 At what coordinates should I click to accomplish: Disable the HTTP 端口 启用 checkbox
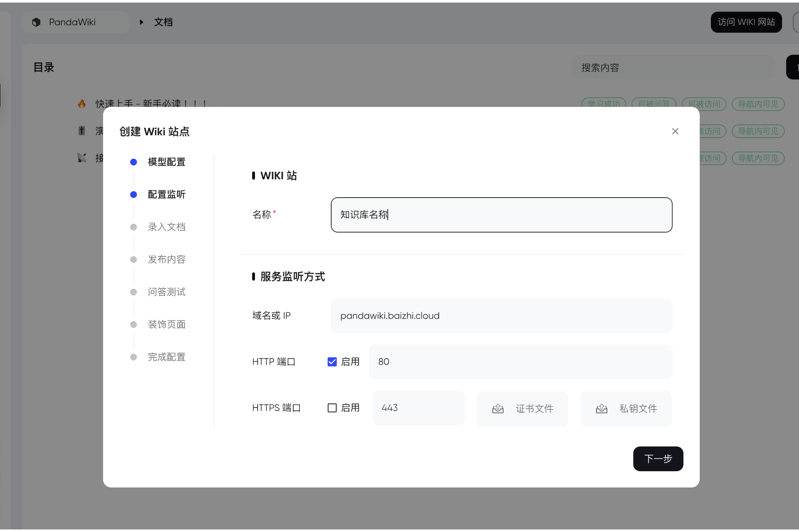[x=332, y=362]
